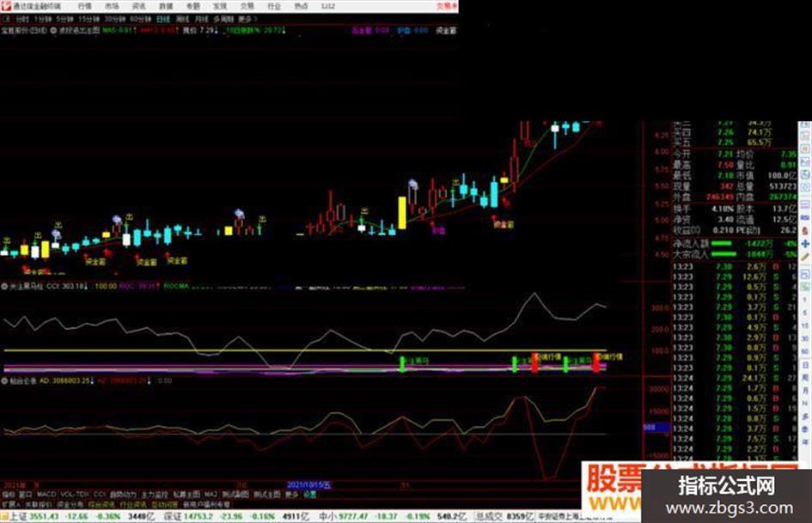Switch chart to 60分钟 period
This screenshot has width=812, height=523.
[x=140, y=19]
